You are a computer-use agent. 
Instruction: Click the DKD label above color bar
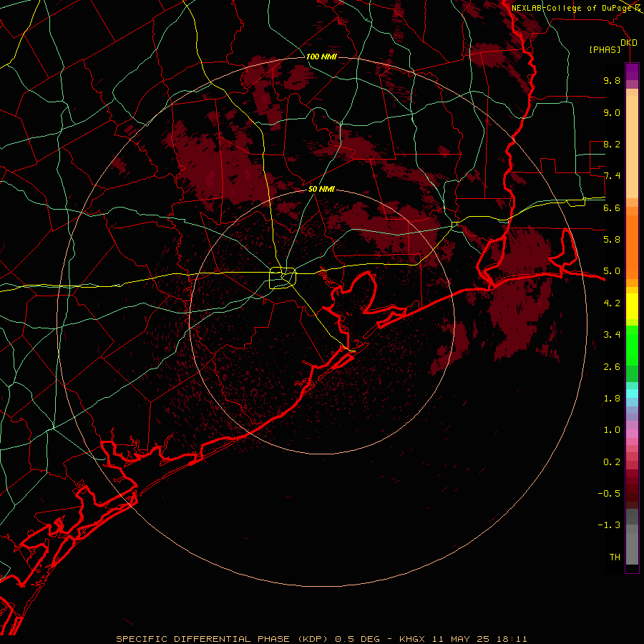pos(628,43)
